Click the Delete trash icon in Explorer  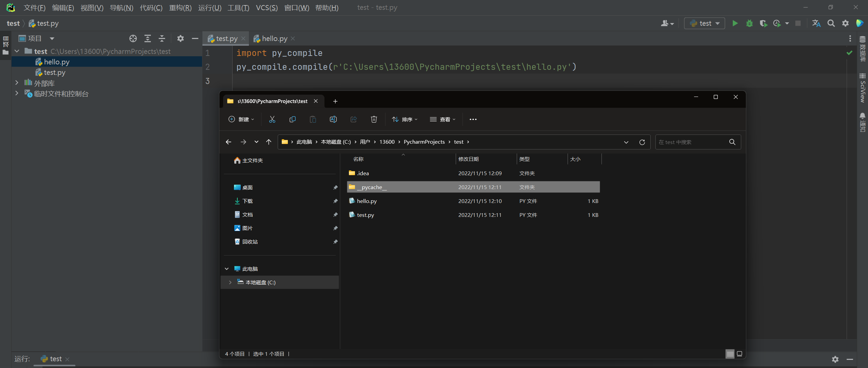pos(374,119)
